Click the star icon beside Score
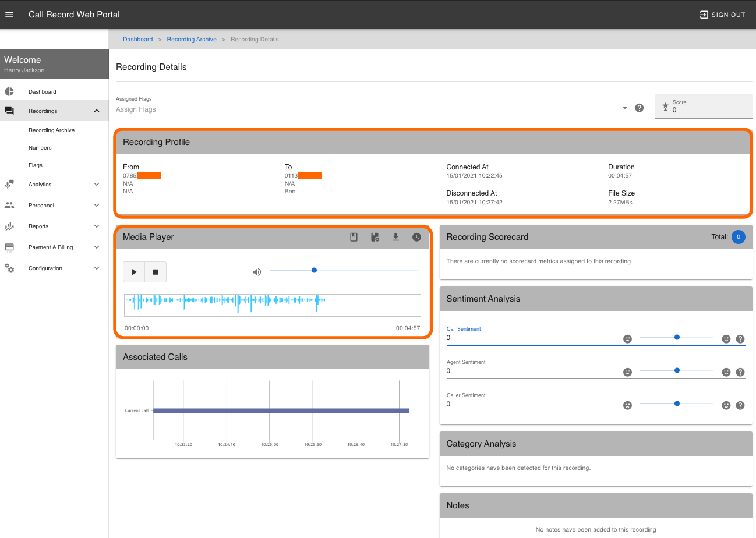The height and width of the screenshot is (538, 756). [x=666, y=107]
